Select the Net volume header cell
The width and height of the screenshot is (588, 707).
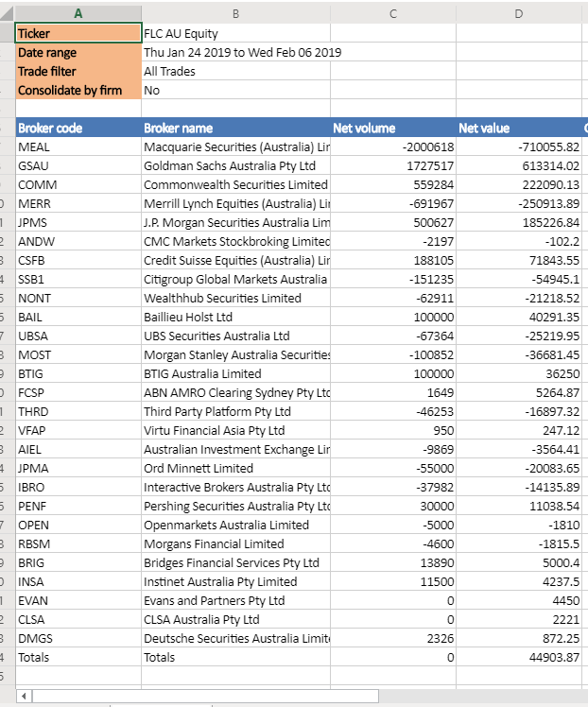click(x=393, y=128)
